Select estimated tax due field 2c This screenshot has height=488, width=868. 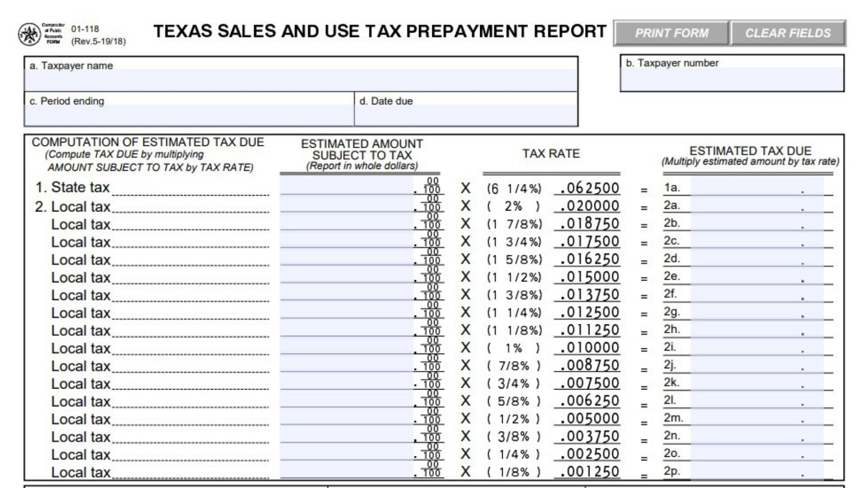[x=757, y=239]
